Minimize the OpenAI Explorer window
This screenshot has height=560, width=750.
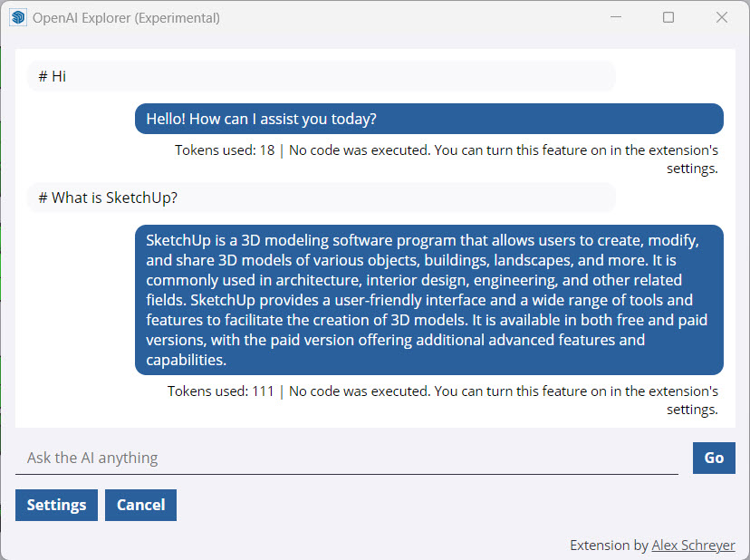pos(615,17)
